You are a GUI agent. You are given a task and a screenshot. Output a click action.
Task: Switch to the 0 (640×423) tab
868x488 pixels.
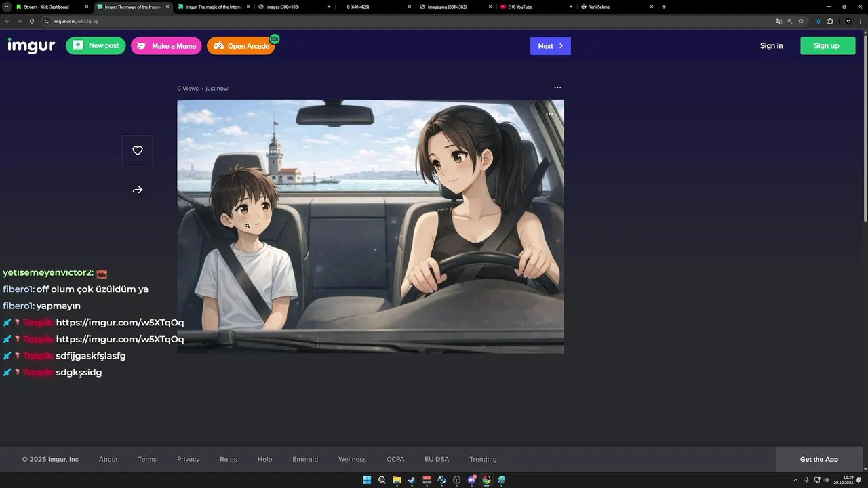click(x=374, y=7)
